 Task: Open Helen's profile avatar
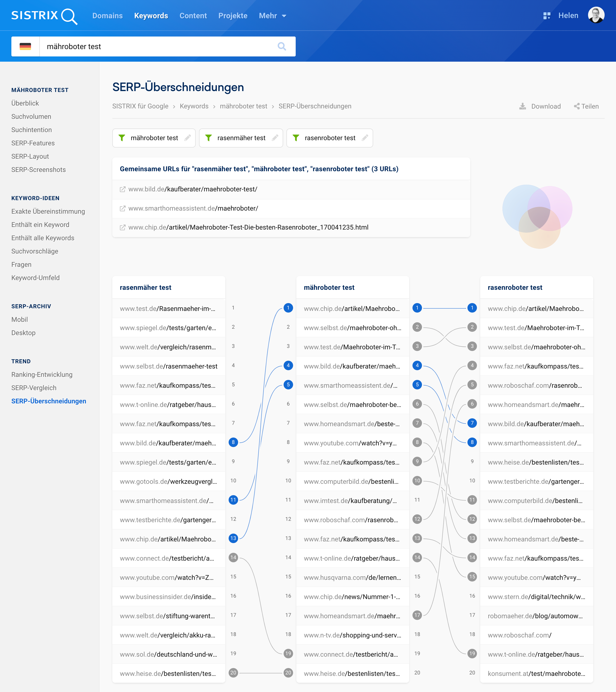pos(596,15)
